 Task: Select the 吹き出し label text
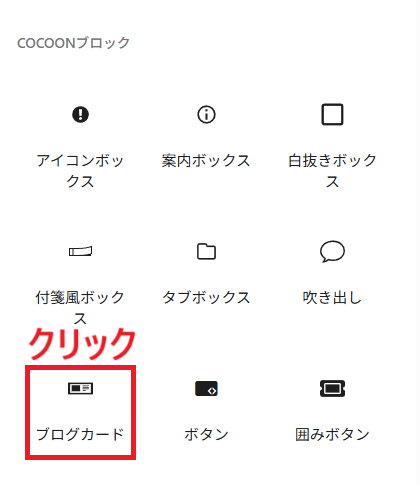point(332,297)
